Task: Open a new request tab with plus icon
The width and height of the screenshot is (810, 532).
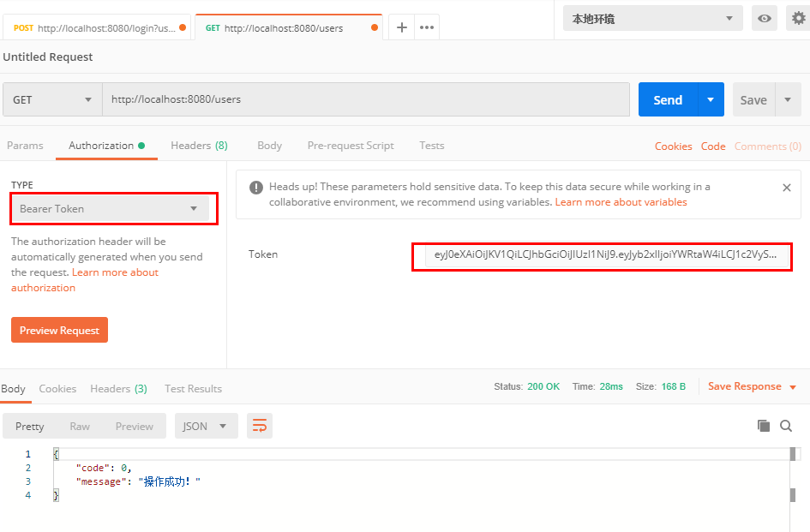Action: (x=401, y=27)
